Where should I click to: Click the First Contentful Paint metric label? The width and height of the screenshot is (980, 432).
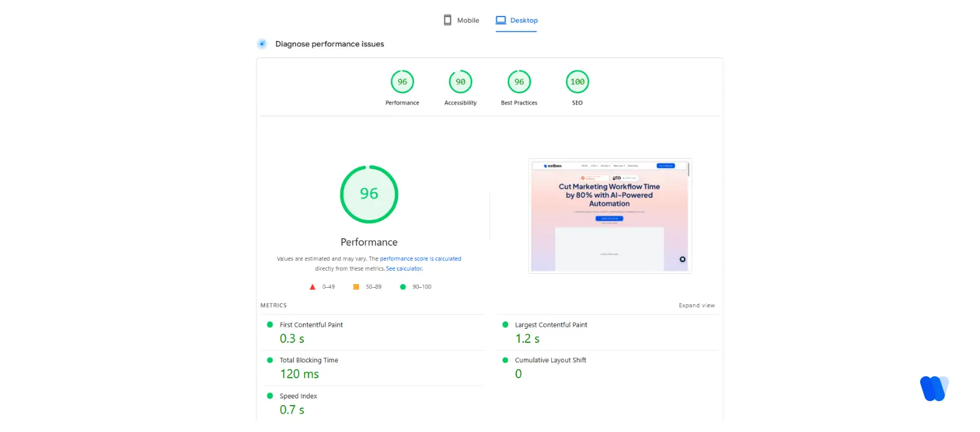tap(311, 325)
